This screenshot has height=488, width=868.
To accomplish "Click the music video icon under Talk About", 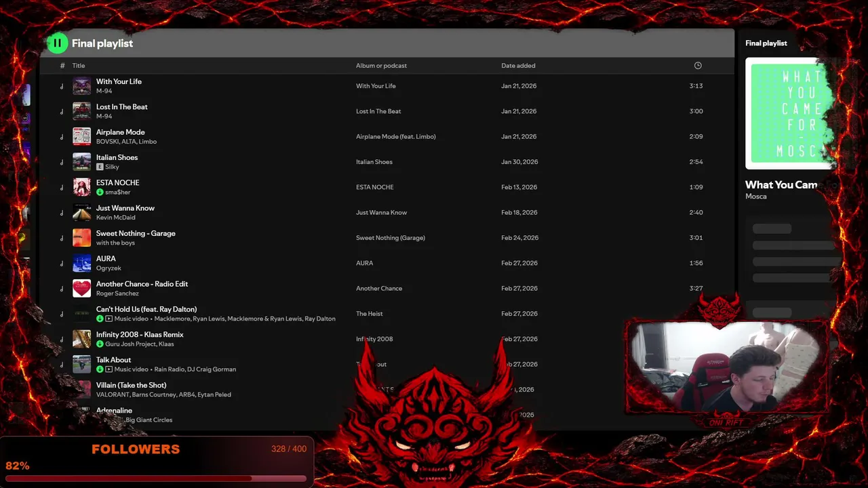I will click(x=108, y=369).
